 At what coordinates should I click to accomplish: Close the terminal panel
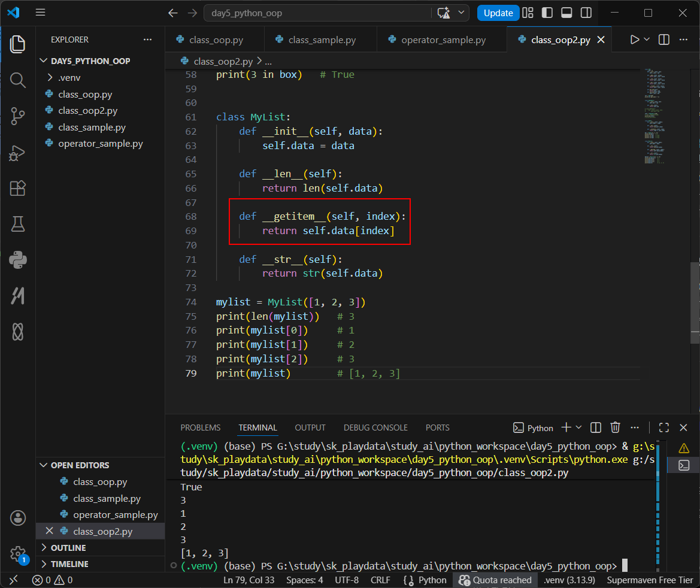click(x=683, y=428)
